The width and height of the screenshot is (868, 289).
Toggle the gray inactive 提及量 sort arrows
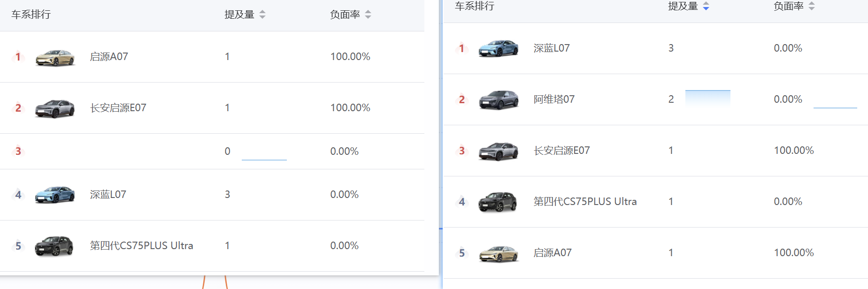click(x=262, y=15)
